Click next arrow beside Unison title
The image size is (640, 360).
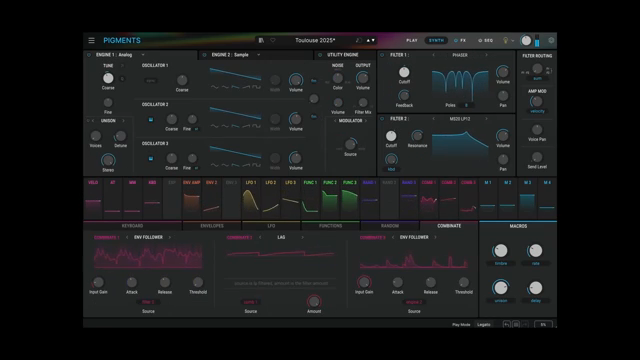tap(123, 121)
